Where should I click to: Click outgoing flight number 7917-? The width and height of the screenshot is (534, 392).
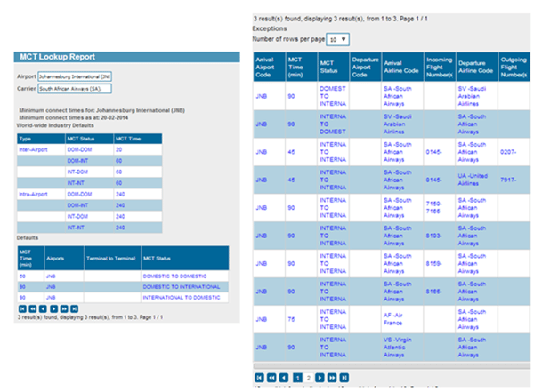click(508, 180)
